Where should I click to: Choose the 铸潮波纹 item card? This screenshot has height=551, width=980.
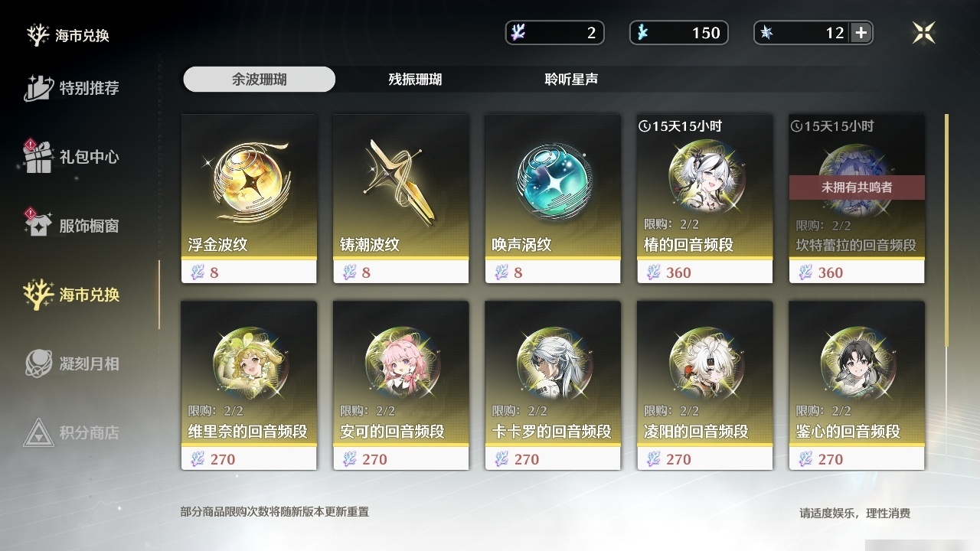[x=401, y=199]
